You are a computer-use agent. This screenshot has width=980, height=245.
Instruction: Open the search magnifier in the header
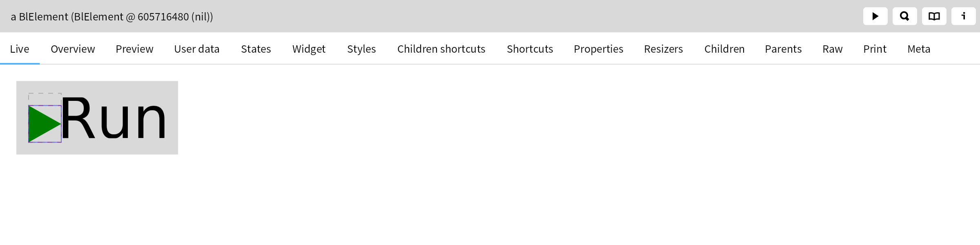point(904,16)
